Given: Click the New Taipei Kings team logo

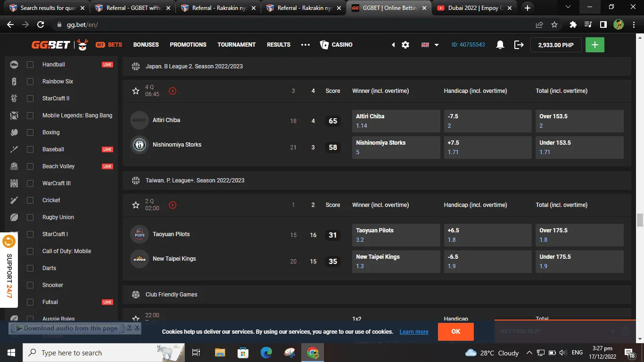Looking at the screenshot, I should tap(140, 259).
